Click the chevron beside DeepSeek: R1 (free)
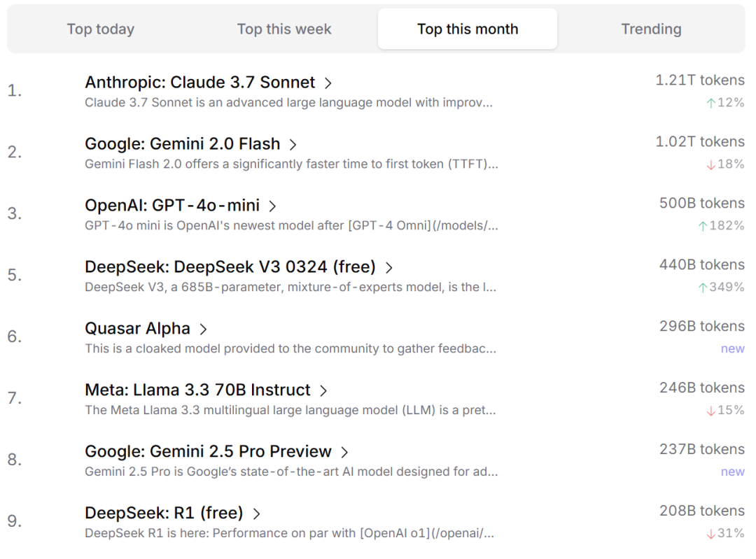Image resolution: width=756 pixels, height=559 pixels. point(255,514)
